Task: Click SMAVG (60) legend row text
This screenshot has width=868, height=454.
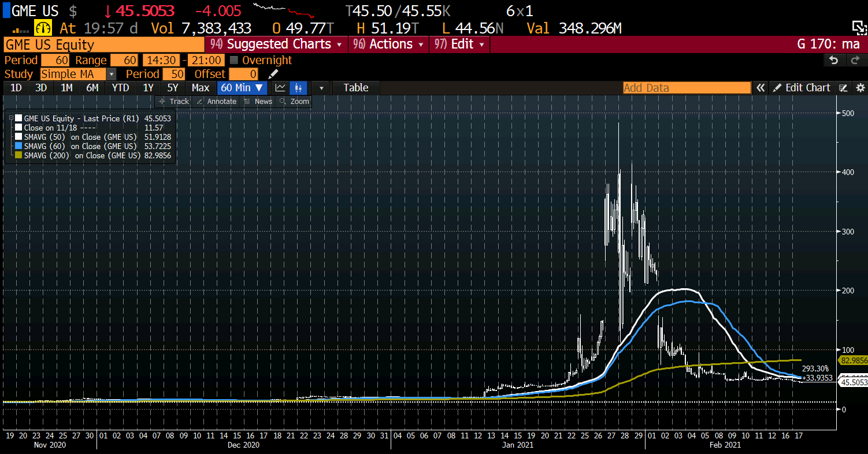Action: (x=80, y=146)
